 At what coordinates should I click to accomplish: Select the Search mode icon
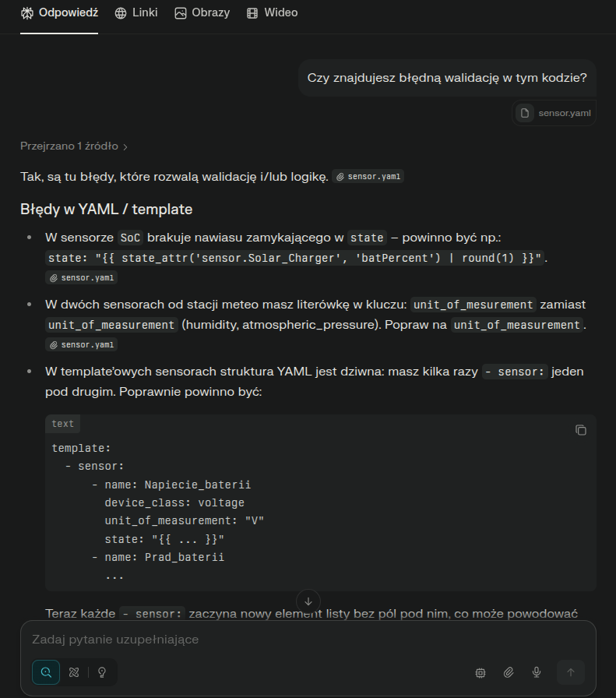click(46, 672)
